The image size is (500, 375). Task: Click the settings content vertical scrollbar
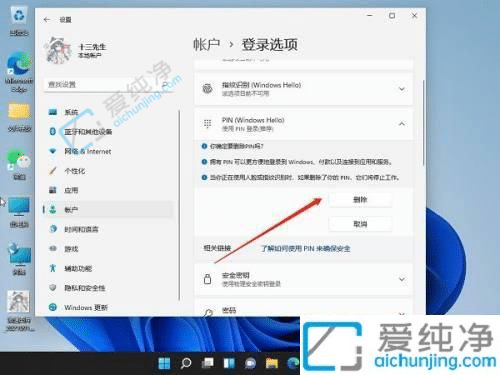click(x=424, y=123)
